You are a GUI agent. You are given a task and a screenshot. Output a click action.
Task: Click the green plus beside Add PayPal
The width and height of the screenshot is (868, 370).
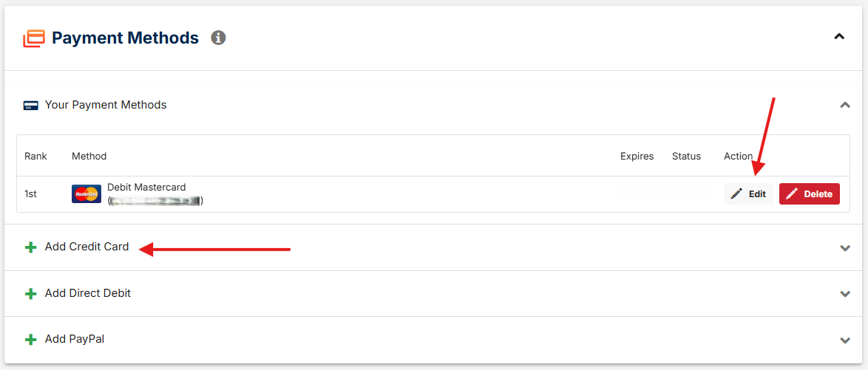click(x=31, y=340)
